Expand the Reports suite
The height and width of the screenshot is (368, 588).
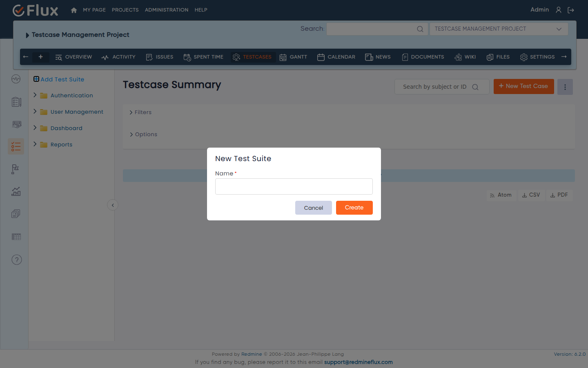pos(35,144)
